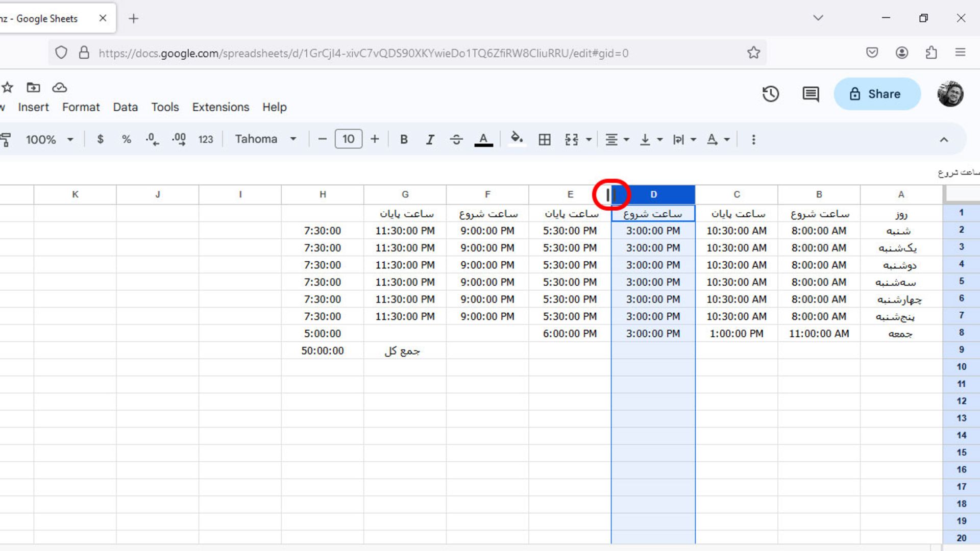Toggle the currency format button

coord(100,139)
